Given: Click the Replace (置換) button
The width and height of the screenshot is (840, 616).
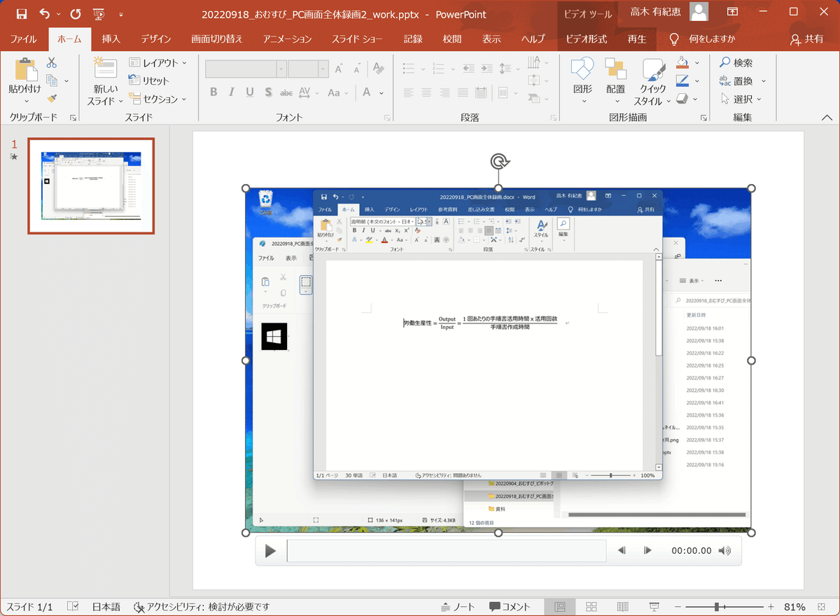Looking at the screenshot, I should pos(743,81).
